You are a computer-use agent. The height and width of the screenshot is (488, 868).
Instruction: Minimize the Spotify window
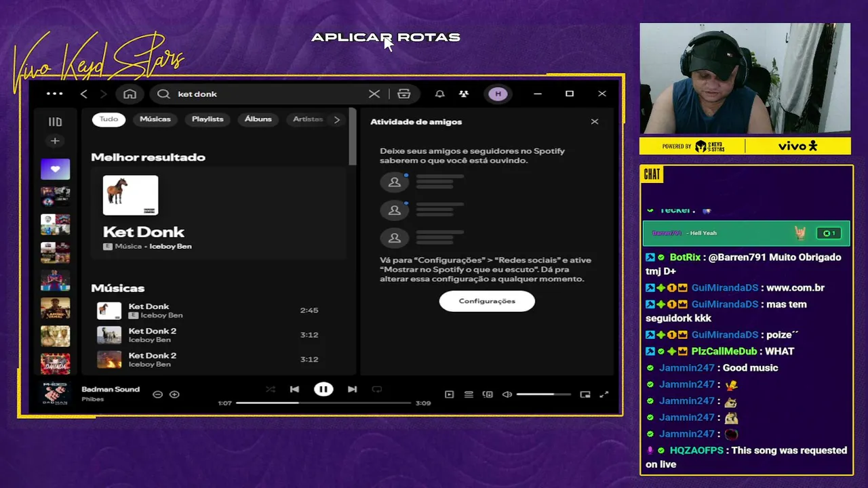(x=538, y=94)
